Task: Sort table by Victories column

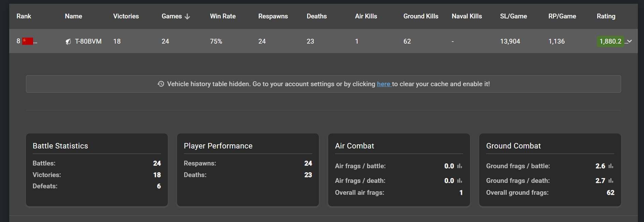Action: pos(126,16)
